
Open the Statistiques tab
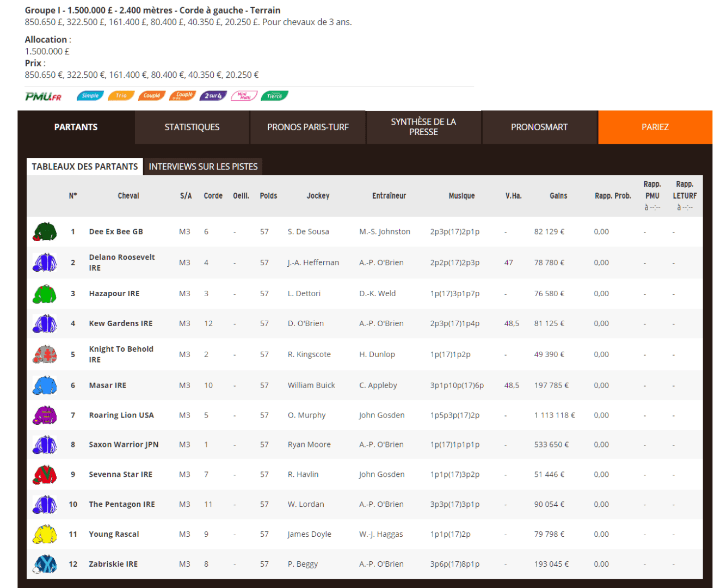[x=192, y=127]
